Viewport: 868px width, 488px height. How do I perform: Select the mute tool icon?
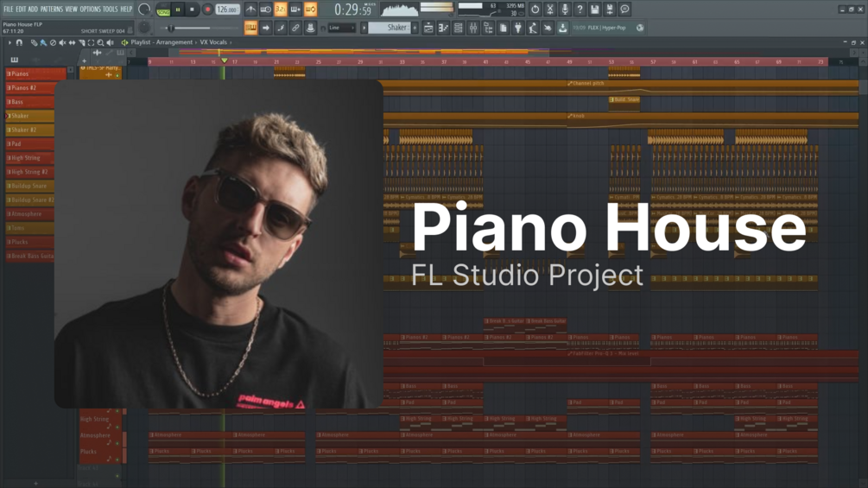click(62, 42)
